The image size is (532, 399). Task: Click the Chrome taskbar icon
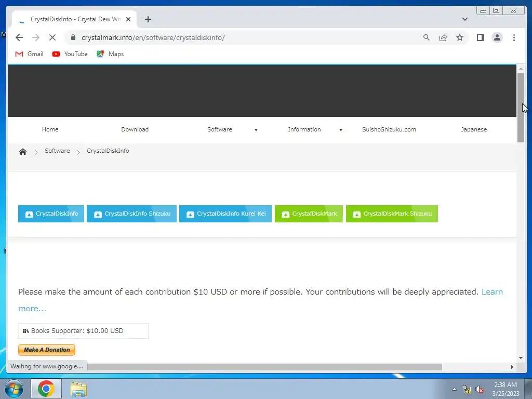[x=46, y=389]
